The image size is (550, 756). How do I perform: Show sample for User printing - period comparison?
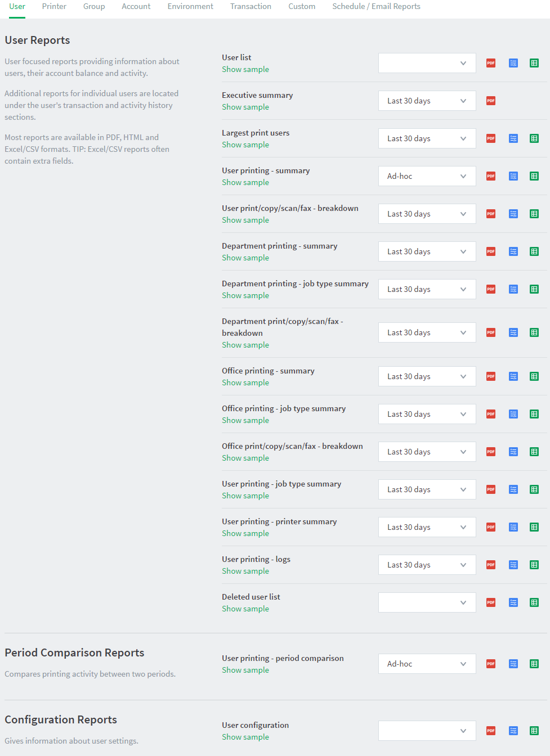[x=245, y=670]
